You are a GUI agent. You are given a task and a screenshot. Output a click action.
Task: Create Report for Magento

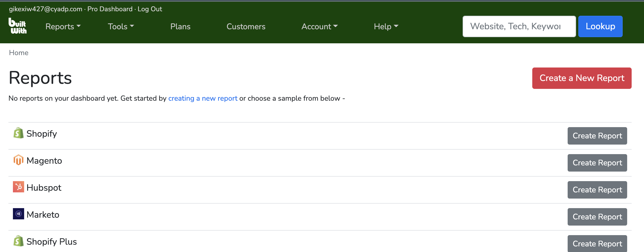click(x=597, y=163)
